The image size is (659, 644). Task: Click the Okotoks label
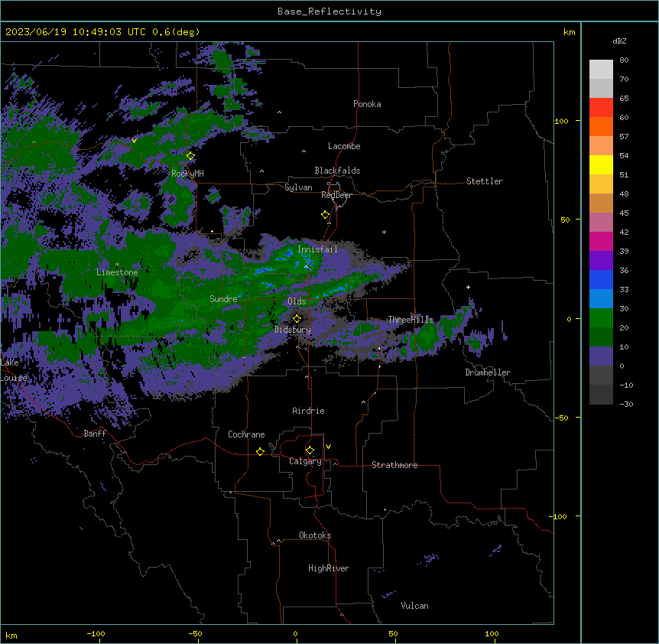315,535
